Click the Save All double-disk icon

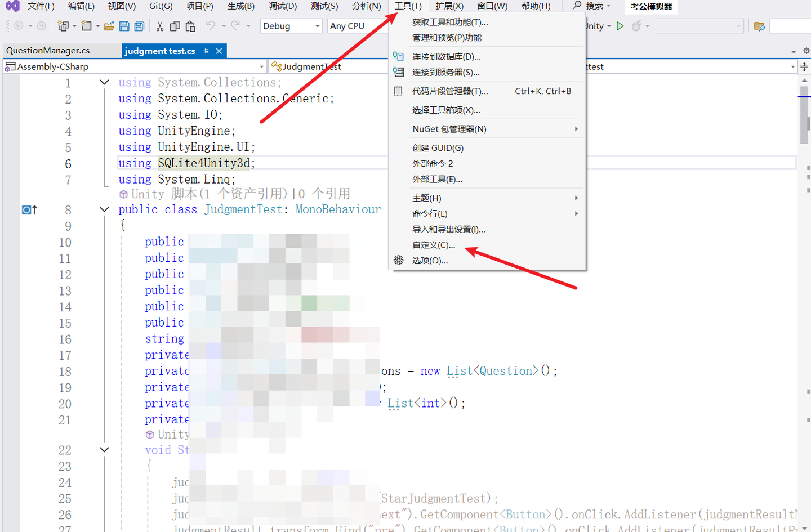pos(139,26)
